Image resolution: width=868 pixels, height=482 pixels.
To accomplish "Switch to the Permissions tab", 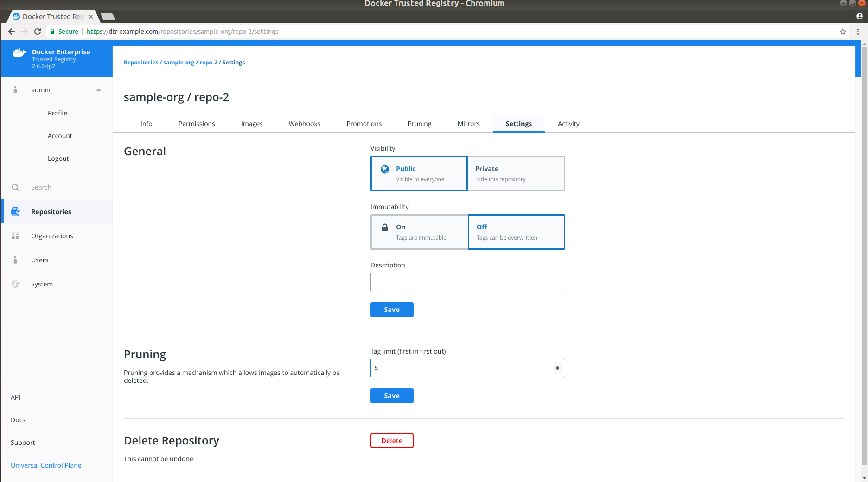I will pos(197,124).
